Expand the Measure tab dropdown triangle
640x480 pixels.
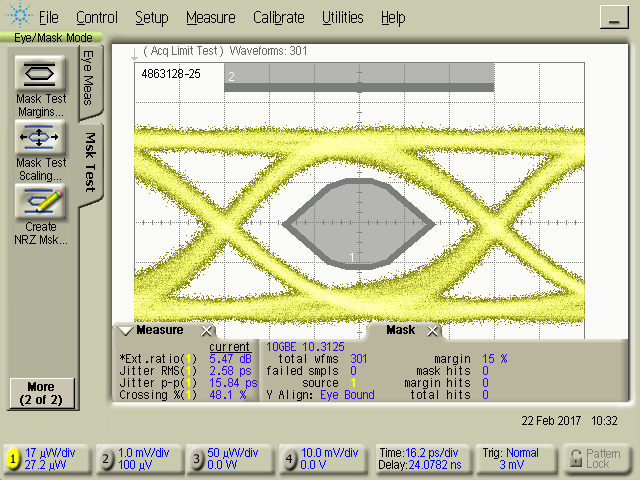pyautogui.click(x=126, y=331)
